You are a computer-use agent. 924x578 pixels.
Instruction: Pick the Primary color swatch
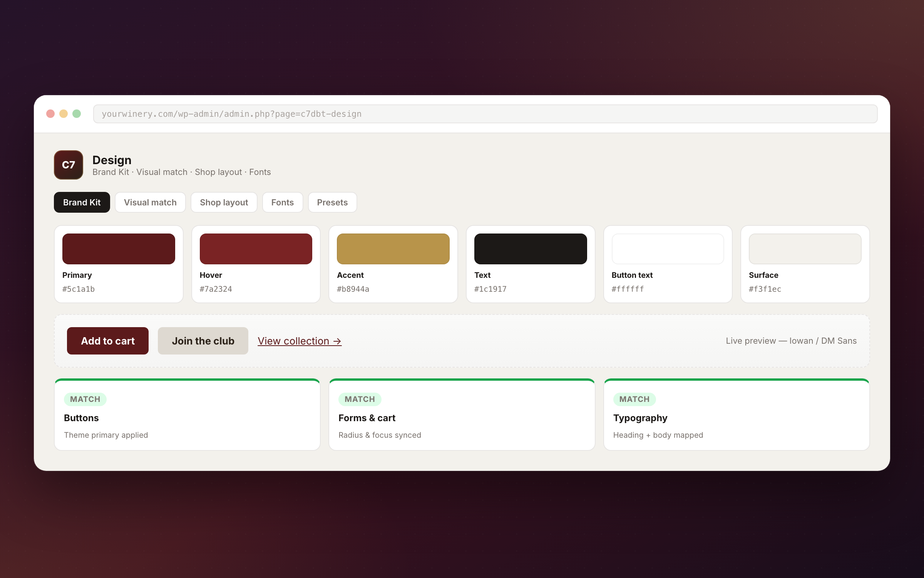tap(119, 249)
